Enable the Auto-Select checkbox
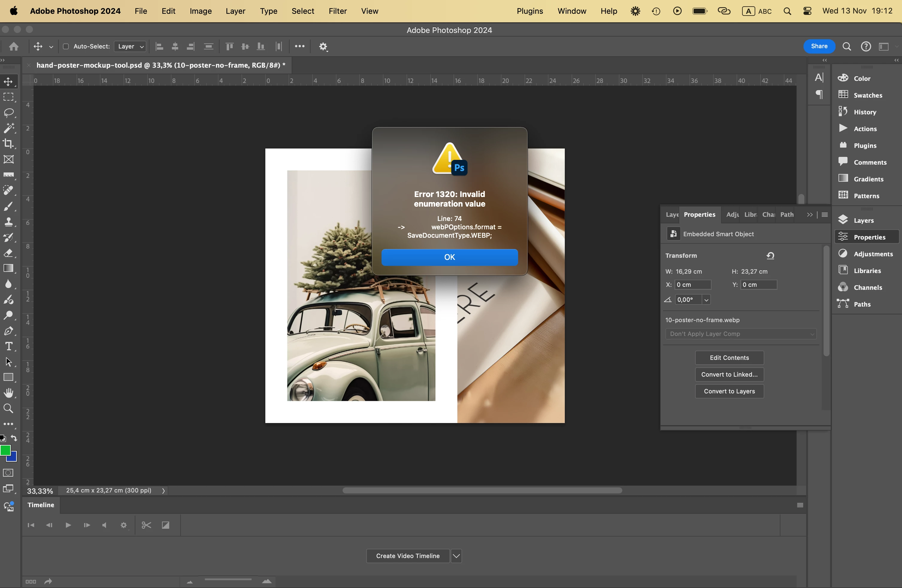Screen dimensions: 902x588 click(66, 47)
